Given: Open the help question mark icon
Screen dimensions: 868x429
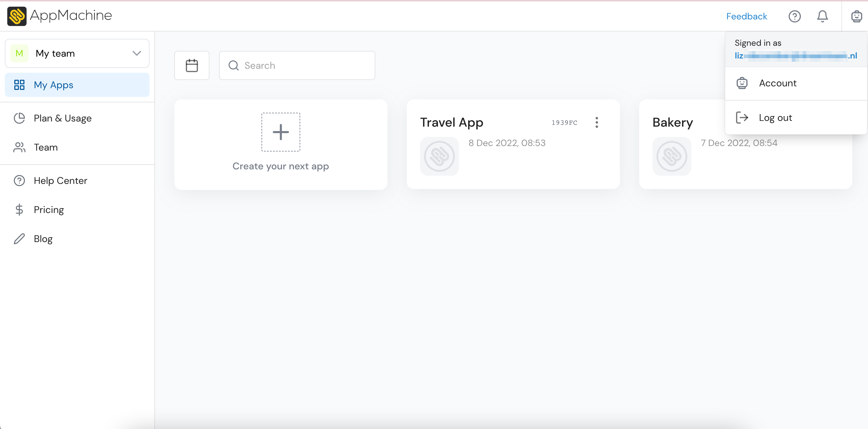Looking at the screenshot, I should tap(794, 16).
